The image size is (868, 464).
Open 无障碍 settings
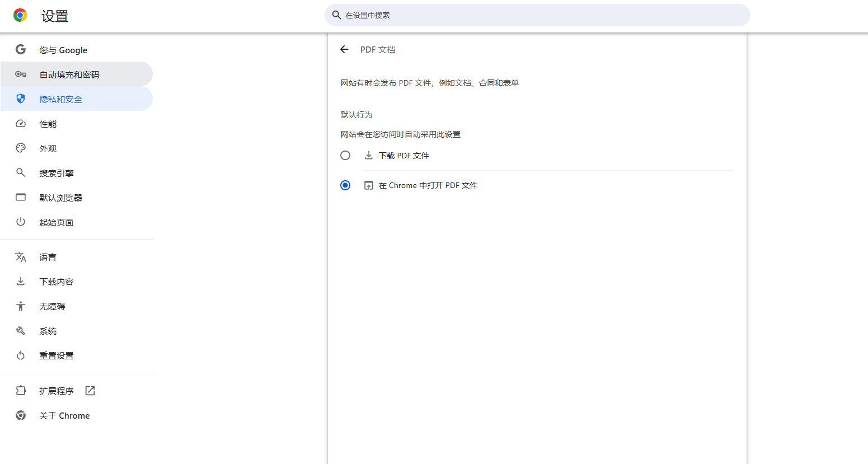point(77,306)
